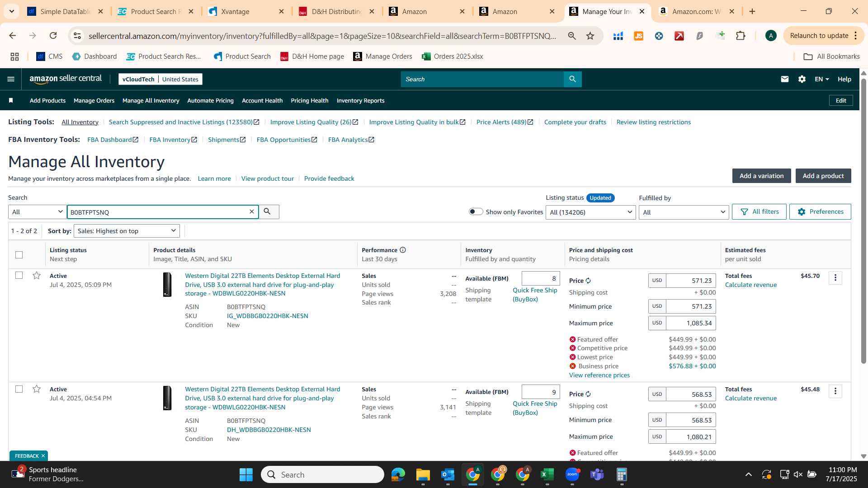Image resolution: width=868 pixels, height=488 pixels.
Task: Open Automate Pricing nav item
Action: [x=210, y=100]
